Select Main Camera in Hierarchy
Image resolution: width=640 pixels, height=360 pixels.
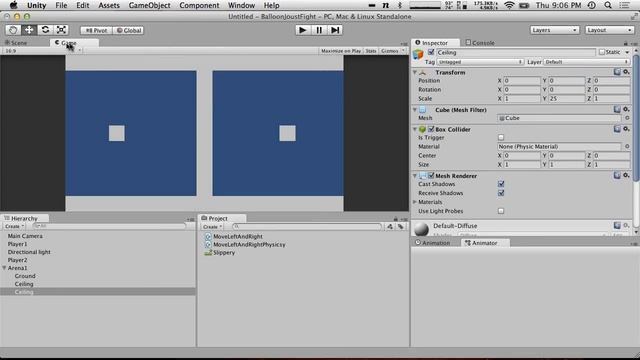(x=25, y=236)
